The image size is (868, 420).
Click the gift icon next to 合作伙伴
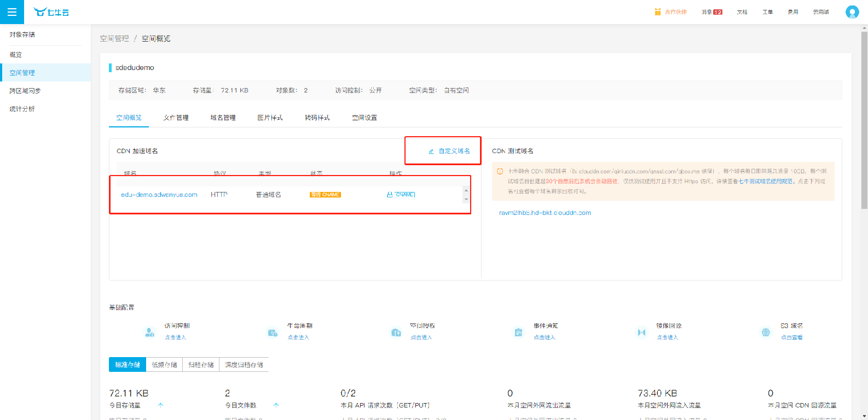[658, 12]
